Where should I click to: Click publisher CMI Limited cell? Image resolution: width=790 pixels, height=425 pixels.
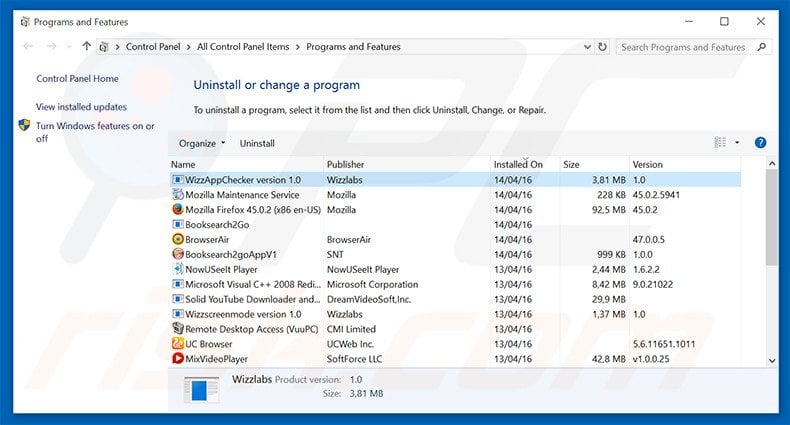pos(351,329)
